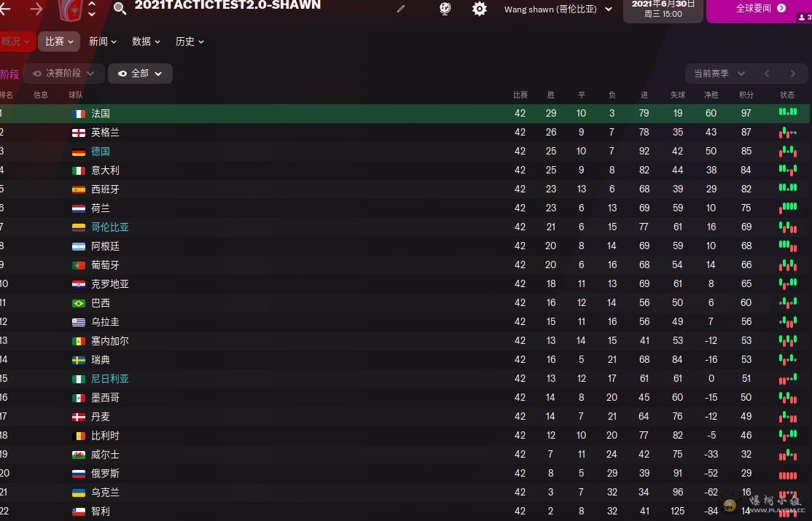The height and width of the screenshot is (521, 812).
Task: Click the badge up-down stepper arrows
Action: [x=92, y=8]
